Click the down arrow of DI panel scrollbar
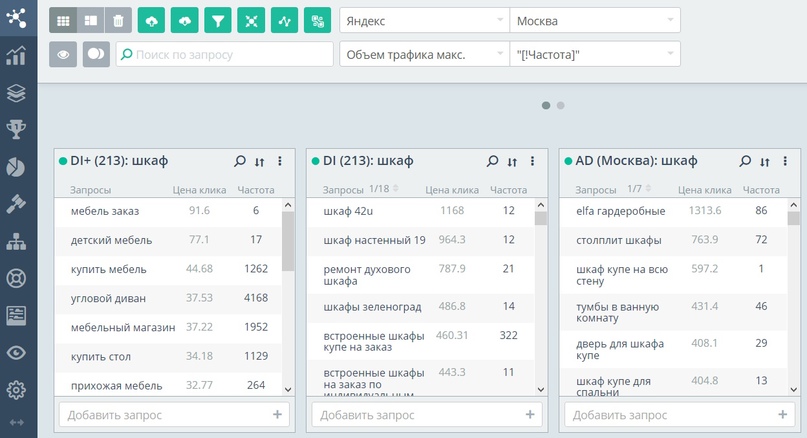Screen dimensions: 807x438 540,390
